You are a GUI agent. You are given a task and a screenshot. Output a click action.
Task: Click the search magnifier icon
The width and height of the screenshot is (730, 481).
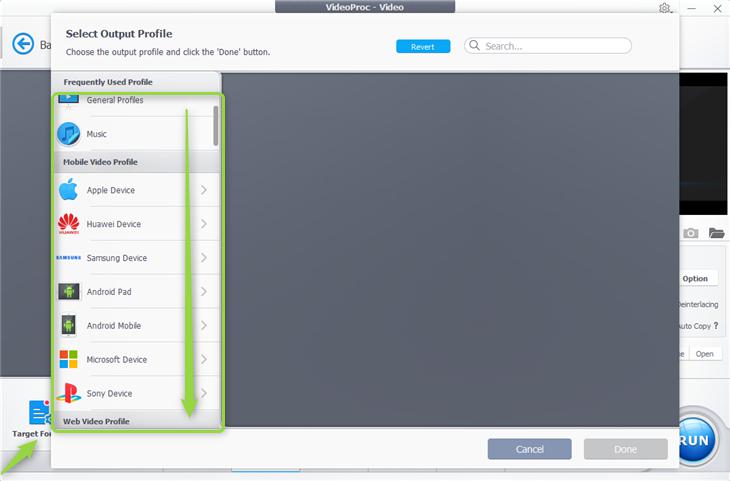point(474,45)
